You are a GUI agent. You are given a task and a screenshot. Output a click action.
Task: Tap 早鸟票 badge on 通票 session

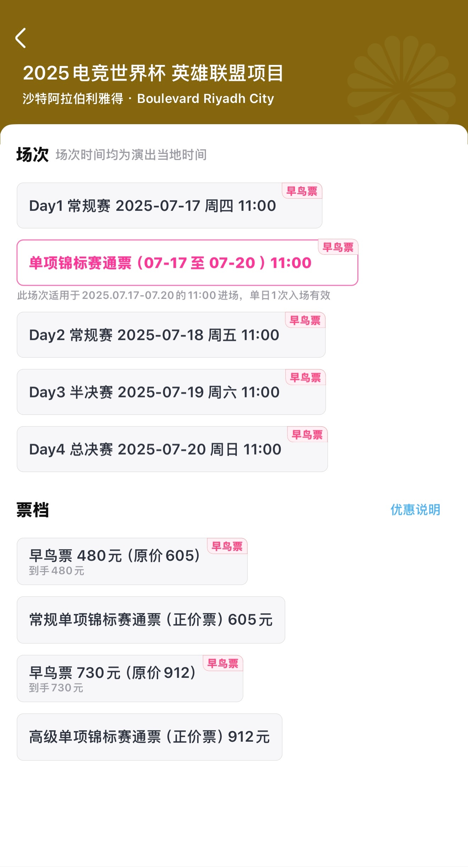pos(338,247)
